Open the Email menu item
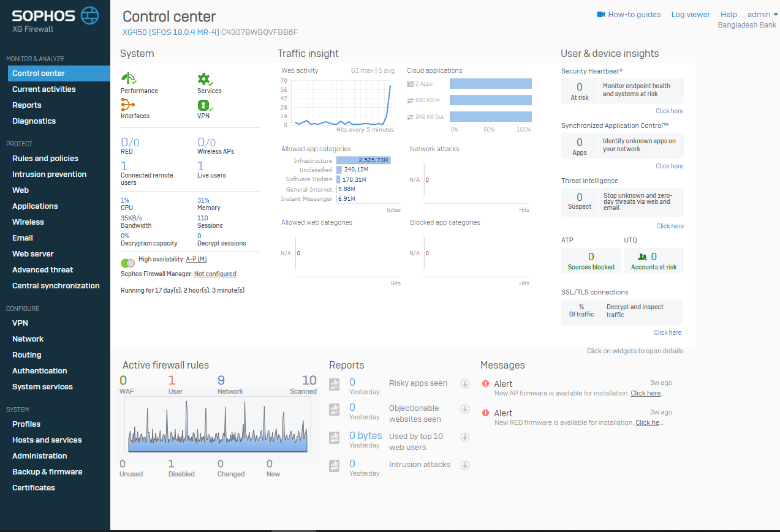The height and width of the screenshot is (532, 780). pyautogui.click(x=23, y=238)
